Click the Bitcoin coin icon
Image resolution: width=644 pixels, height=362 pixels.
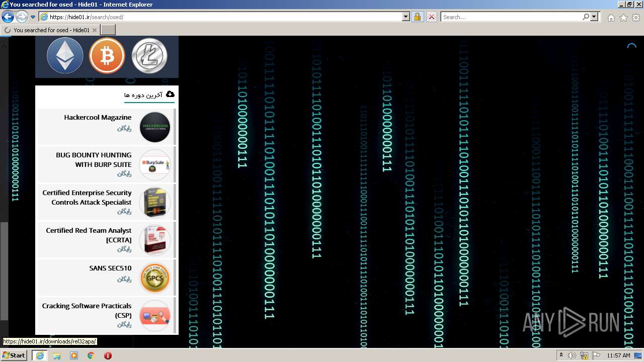(107, 56)
